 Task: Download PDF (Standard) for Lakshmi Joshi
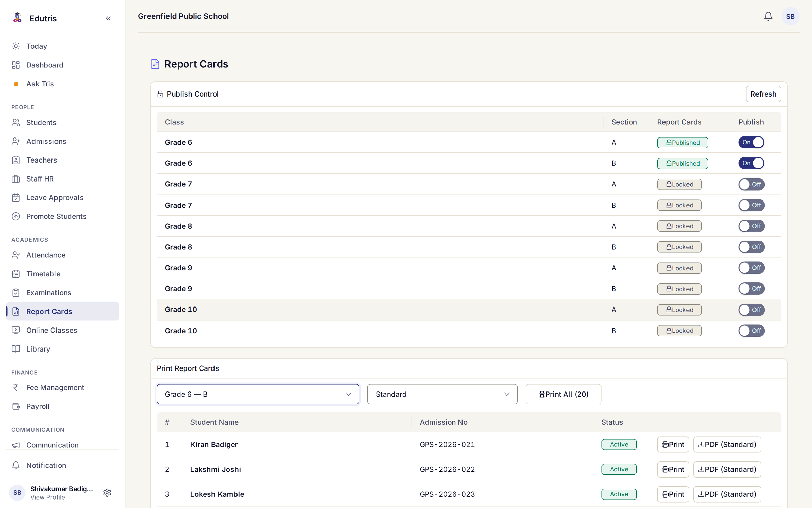[x=727, y=469]
